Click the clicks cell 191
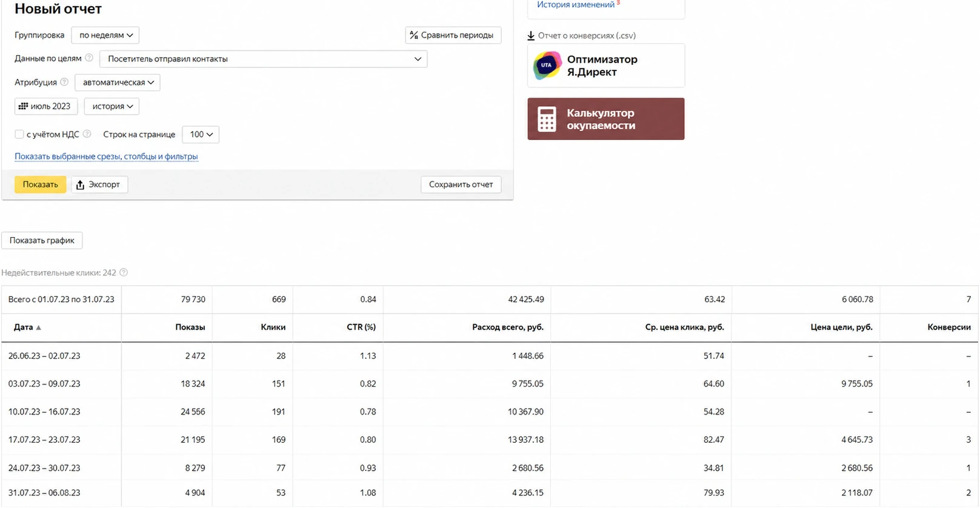Viewport: 980px width, 508px height. coord(279,412)
